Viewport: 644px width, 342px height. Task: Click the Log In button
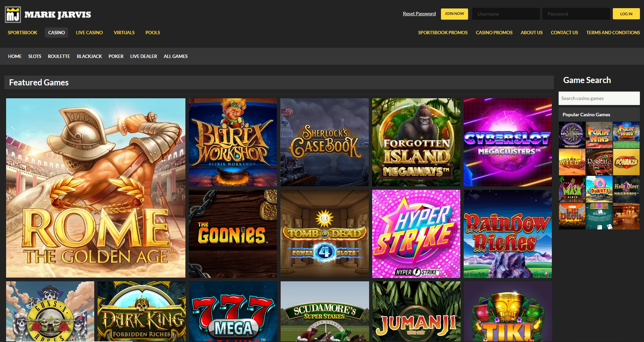(x=626, y=14)
